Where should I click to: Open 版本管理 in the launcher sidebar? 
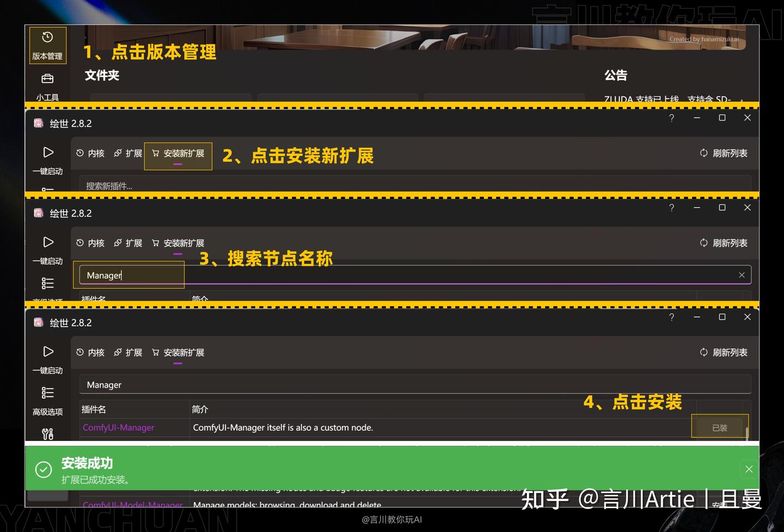click(47, 45)
